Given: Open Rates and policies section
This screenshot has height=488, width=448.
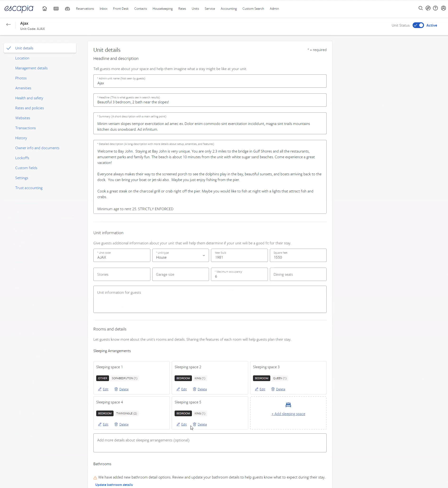Looking at the screenshot, I should pyautogui.click(x=30, y=108).
